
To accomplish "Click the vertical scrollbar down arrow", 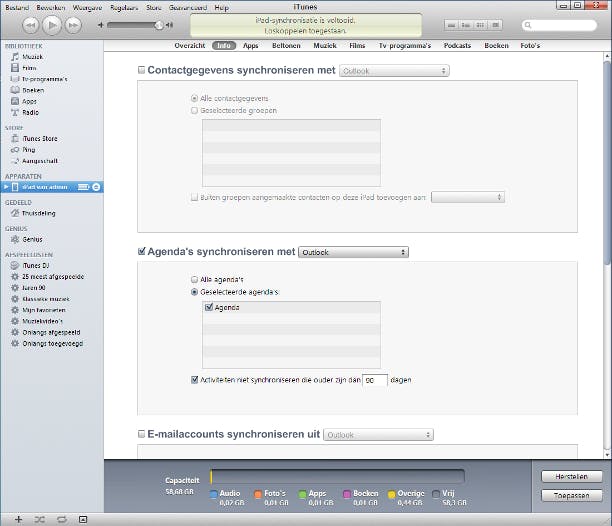I will point(607,455).
